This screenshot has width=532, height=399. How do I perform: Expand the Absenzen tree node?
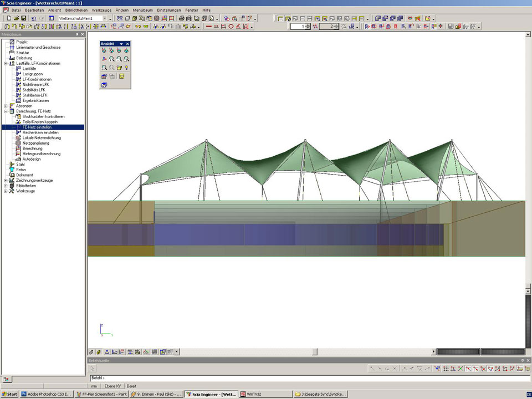(6, 106)
